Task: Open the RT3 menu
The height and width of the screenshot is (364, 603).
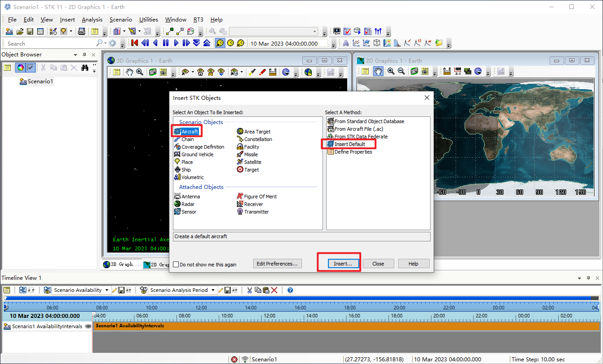Action: (198, 20)
